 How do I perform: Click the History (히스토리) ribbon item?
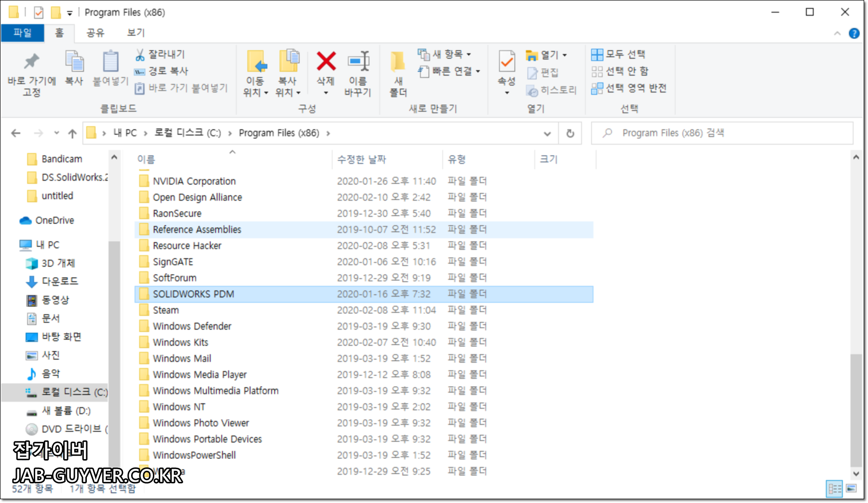(552, 90)
